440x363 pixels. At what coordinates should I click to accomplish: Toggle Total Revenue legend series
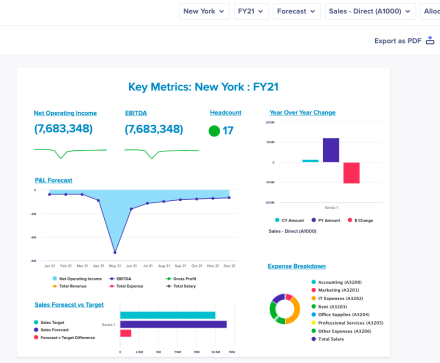[69, 286]
